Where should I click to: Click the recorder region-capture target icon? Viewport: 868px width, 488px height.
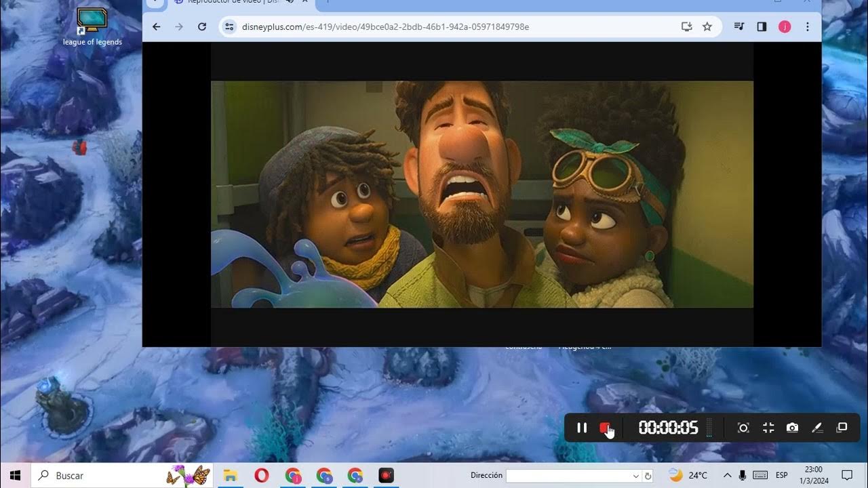[x=743, y=428]
